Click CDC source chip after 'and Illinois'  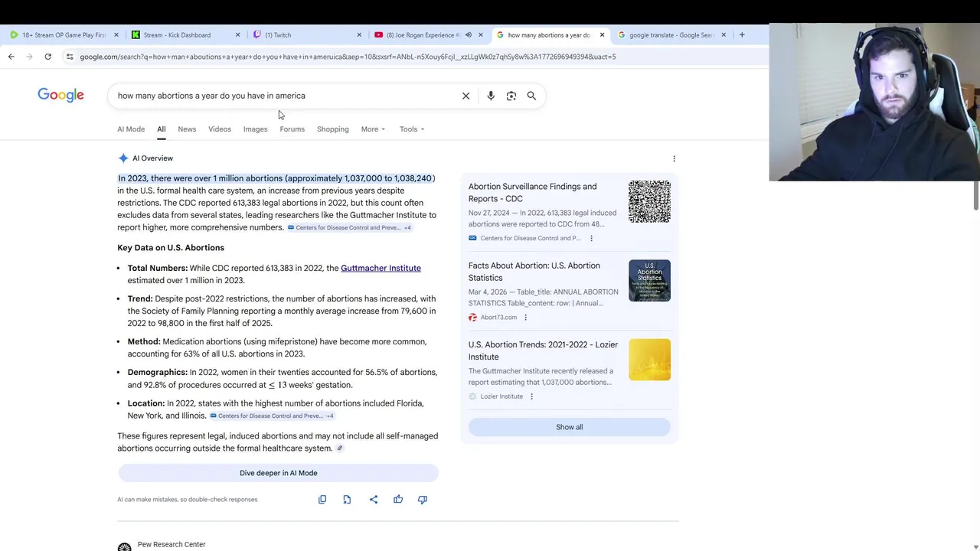click(x=272, y=416)
